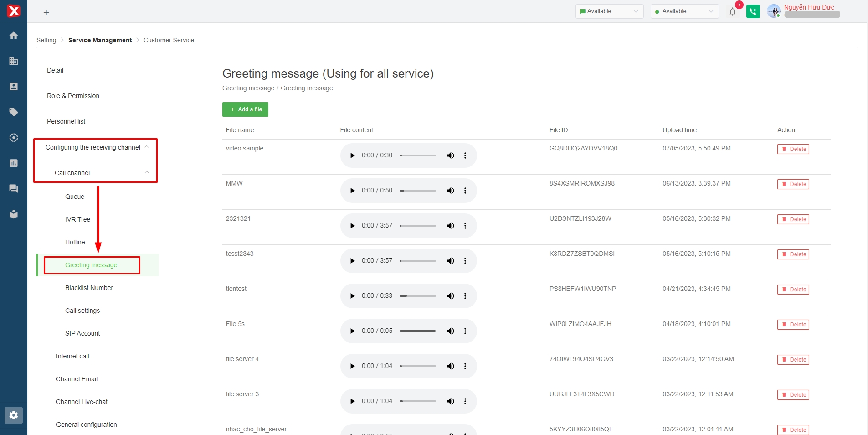
Task: Collapse the Call channel submenu
Action: coord(147,173)
